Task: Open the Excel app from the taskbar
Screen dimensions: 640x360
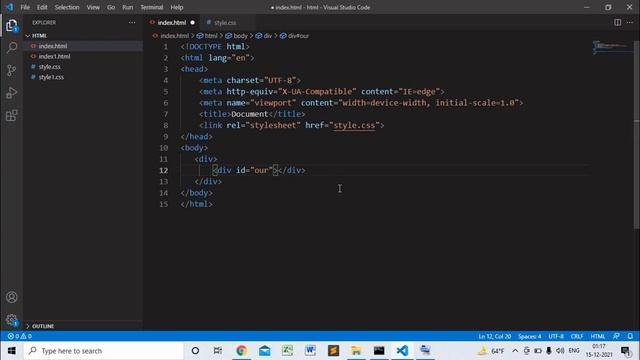Action: 287,351
